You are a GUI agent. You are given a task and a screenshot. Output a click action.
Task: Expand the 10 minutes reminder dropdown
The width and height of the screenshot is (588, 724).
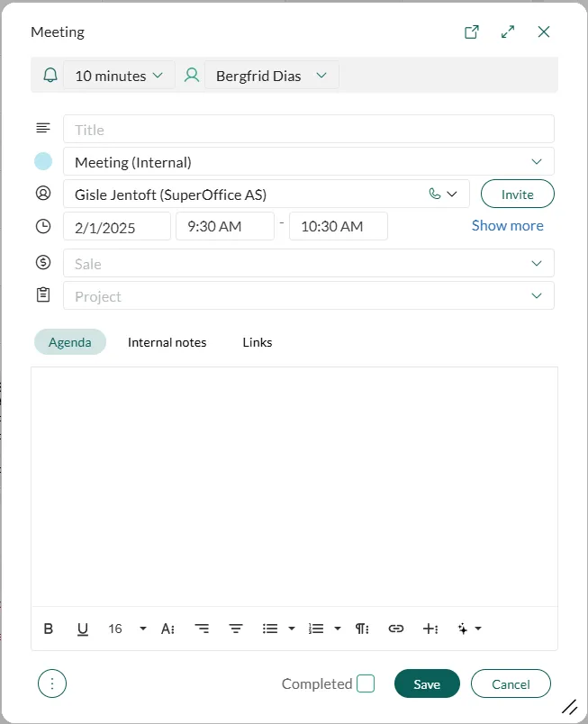pyautogui.click(x=119, y=76)
